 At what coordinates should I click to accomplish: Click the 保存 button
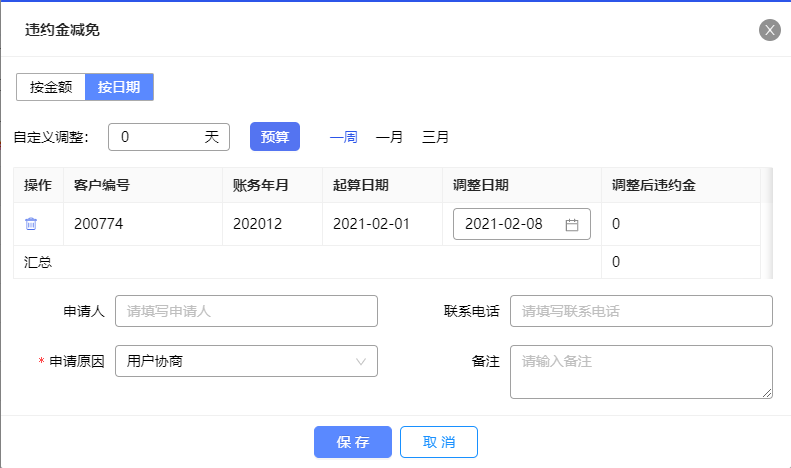[x=353, y=442]
